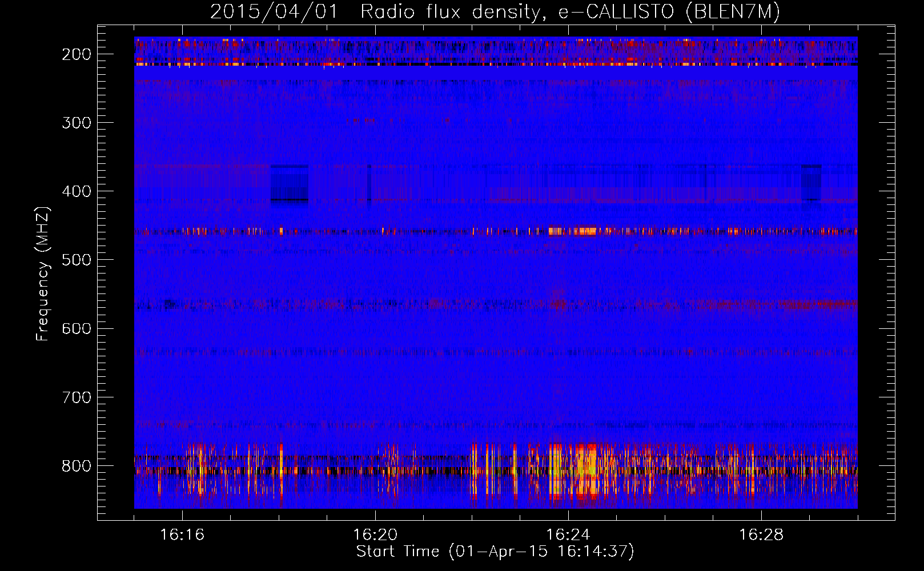Image resolution: width=924 pixels, height=571 pixels.
Task: Click the 'Start Time (01-Apr-15 16:14:37)' label
Action: pos(495,552)
